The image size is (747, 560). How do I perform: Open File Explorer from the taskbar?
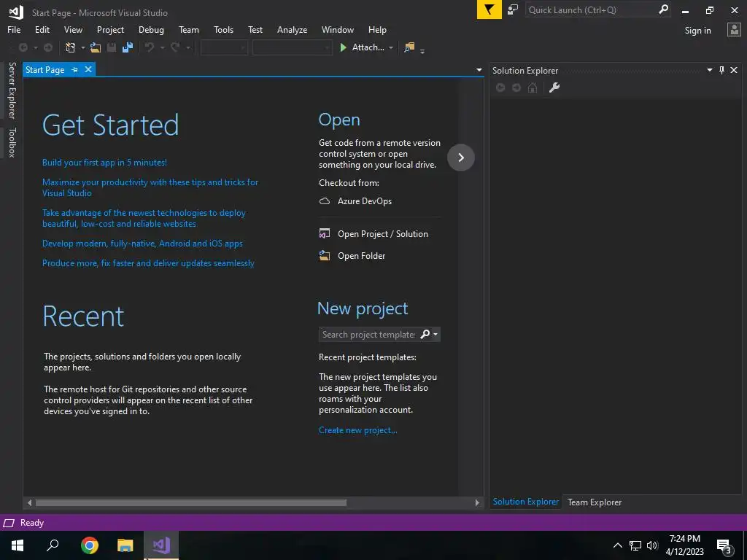(x=125, y=545)
